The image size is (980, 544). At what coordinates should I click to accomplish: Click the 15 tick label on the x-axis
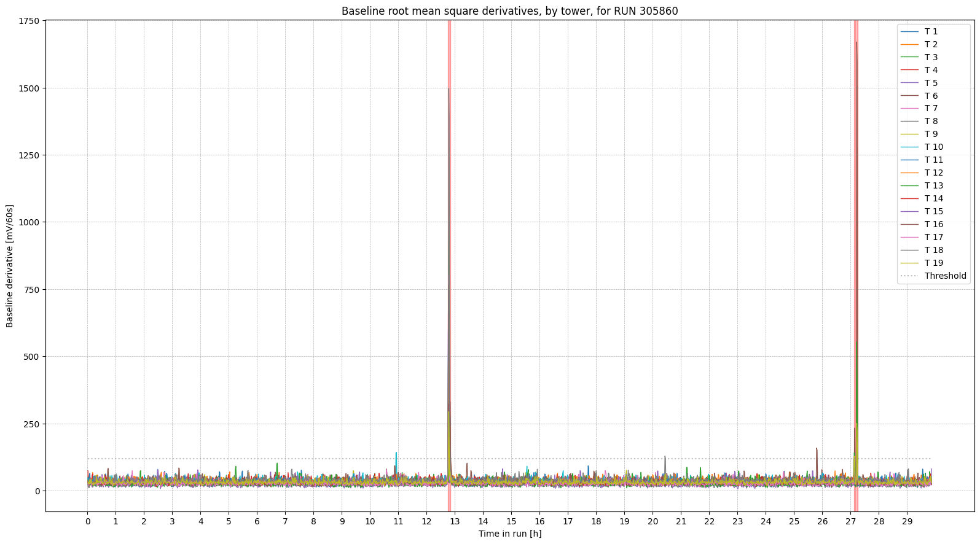click(x=511, y=521)
